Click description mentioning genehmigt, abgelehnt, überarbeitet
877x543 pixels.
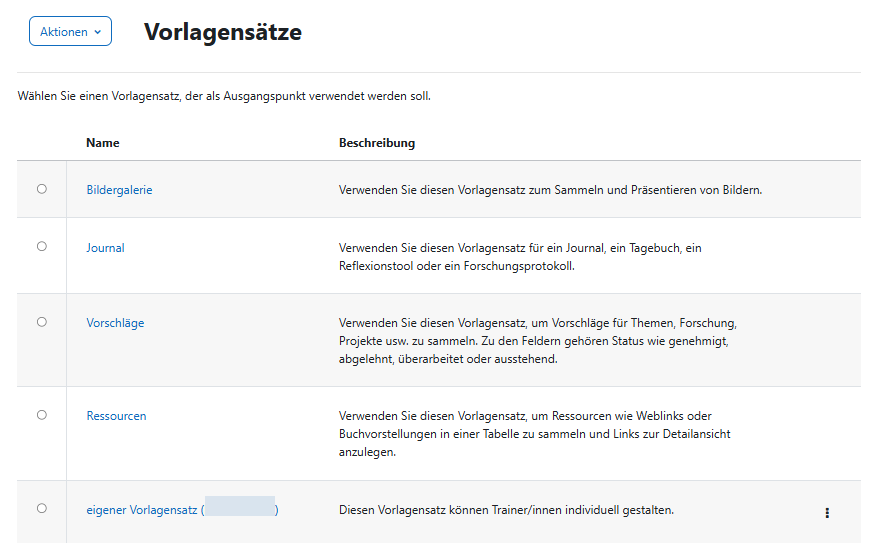pos(538,341)
